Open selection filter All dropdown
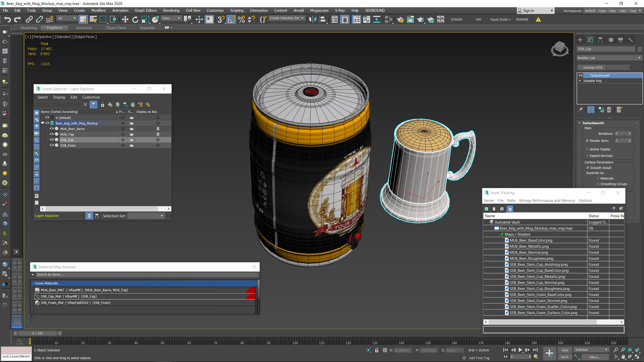This screenshot has width=644, height=362. click(67, 18)
